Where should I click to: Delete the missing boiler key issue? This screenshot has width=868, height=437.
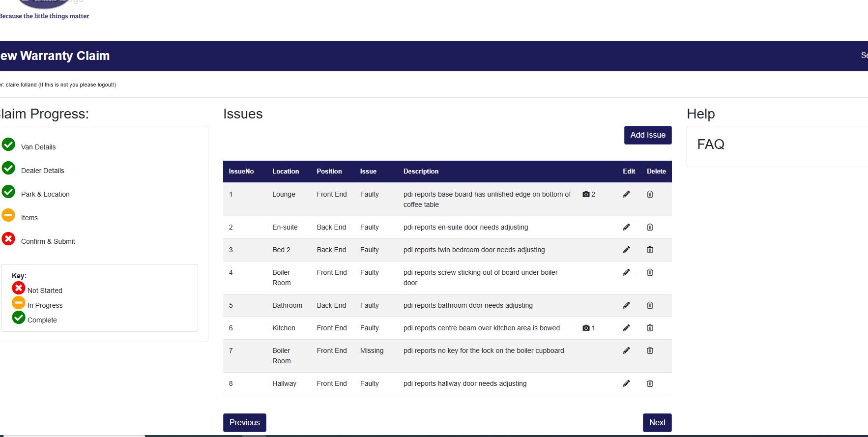click(x=650, y=350)
